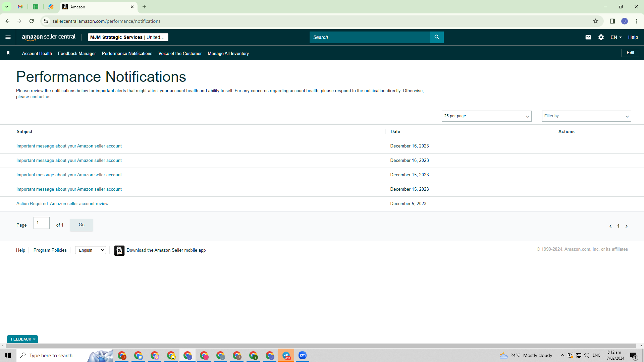Go to next page arrow

coord(627,226)
